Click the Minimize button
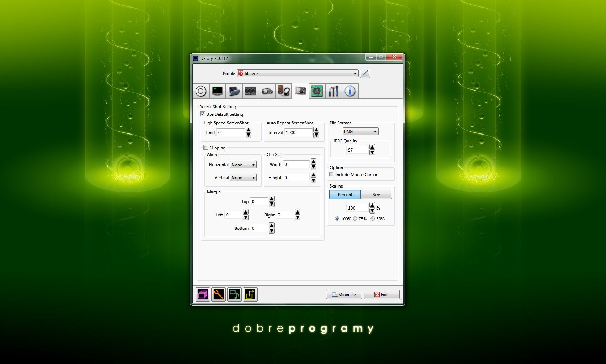Viewport: 606px width, 364px height. click(344, 294)
